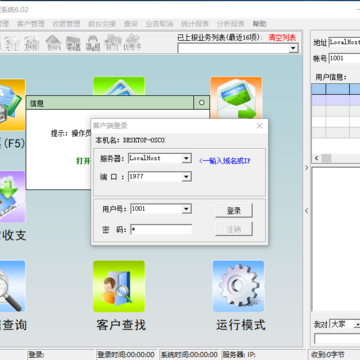Open the 运行模式 gear icon
Viewport: 360px width, 360px height.
click(238, 286)
